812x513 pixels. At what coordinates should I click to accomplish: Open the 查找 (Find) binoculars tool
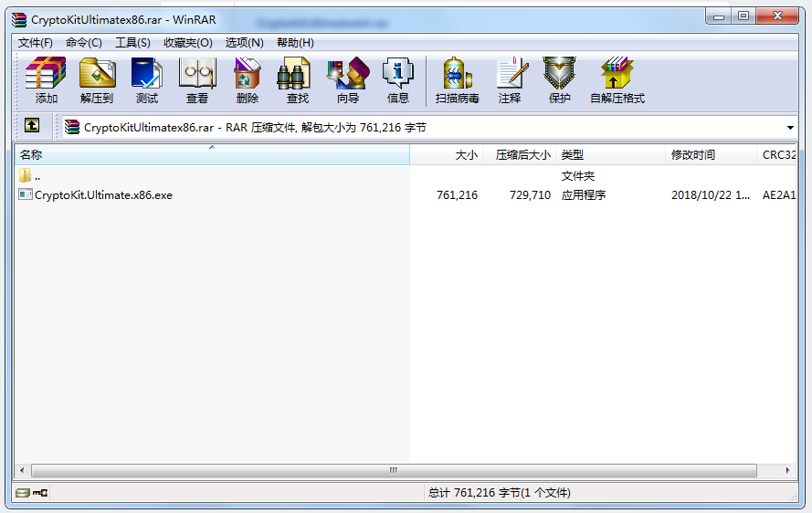pyautogui.click(x=297, y=80)
